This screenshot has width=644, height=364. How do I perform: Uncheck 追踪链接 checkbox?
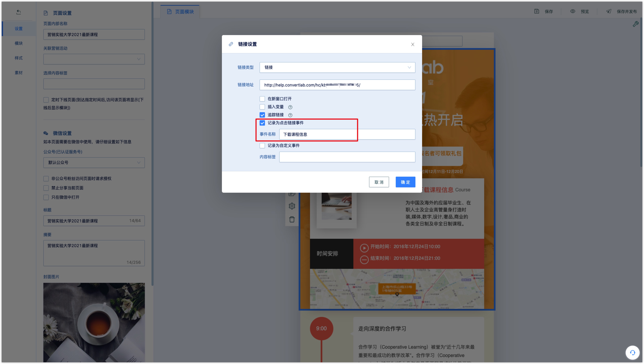pos(262,115)
